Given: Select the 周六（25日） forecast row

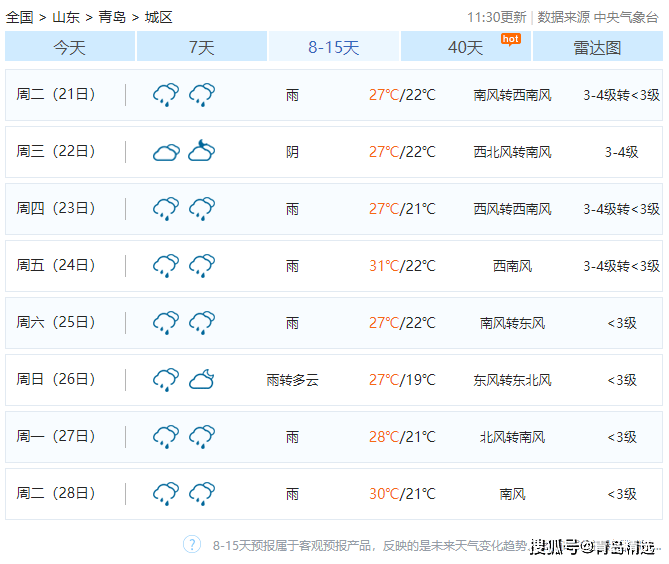Looking at the screenshot, I should (334, 323).
